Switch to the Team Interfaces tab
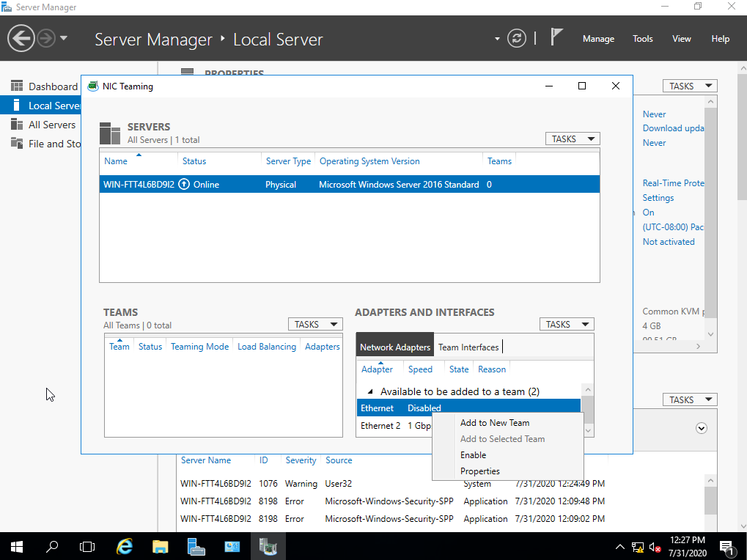Image resolution: width=747 pixels, height=560 pixels. point(468,347)
